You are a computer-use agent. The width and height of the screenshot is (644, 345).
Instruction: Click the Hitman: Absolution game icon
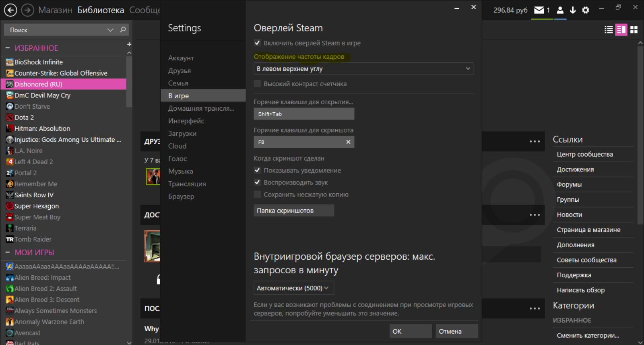pyautogui.click(x=10, y=128)
